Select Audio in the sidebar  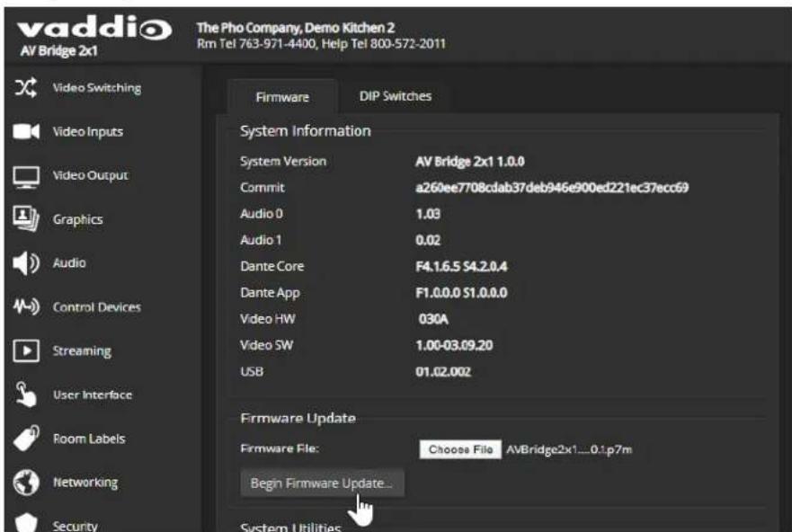pos(69,263)
